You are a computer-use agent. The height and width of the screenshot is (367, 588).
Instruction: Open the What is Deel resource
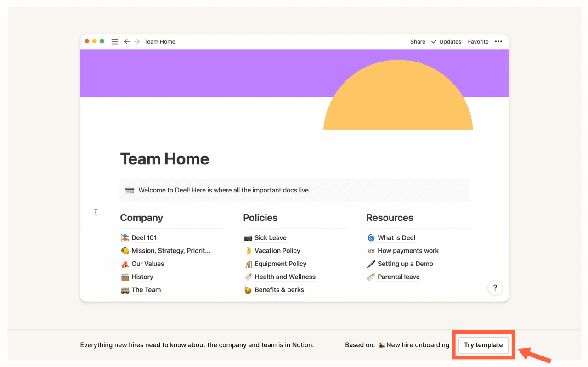click(x=397, y=237)
